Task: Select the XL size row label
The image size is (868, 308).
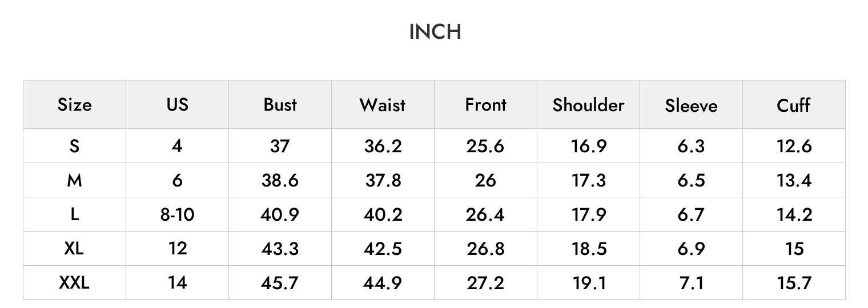Action: coord(74,249)
